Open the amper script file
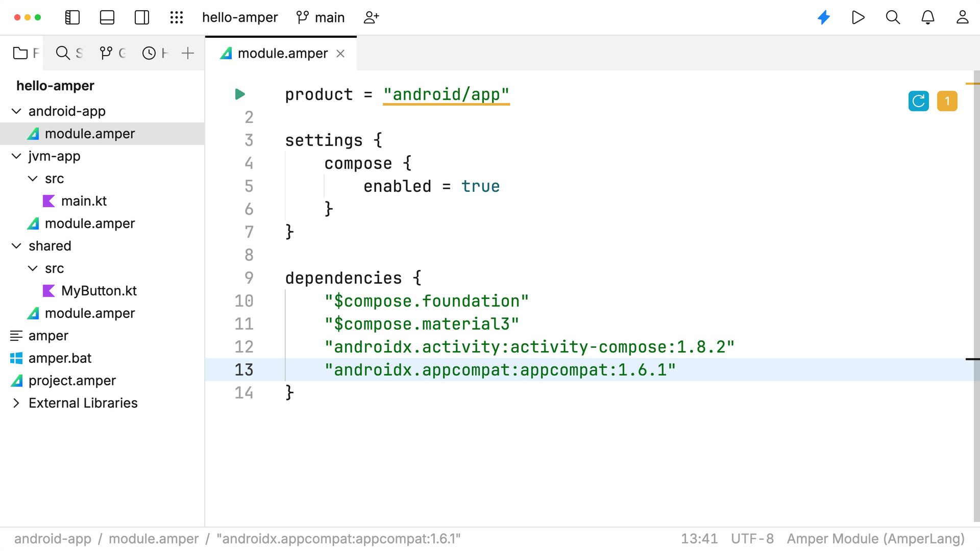Screen dimensions: 980x551 coord(48,336)
